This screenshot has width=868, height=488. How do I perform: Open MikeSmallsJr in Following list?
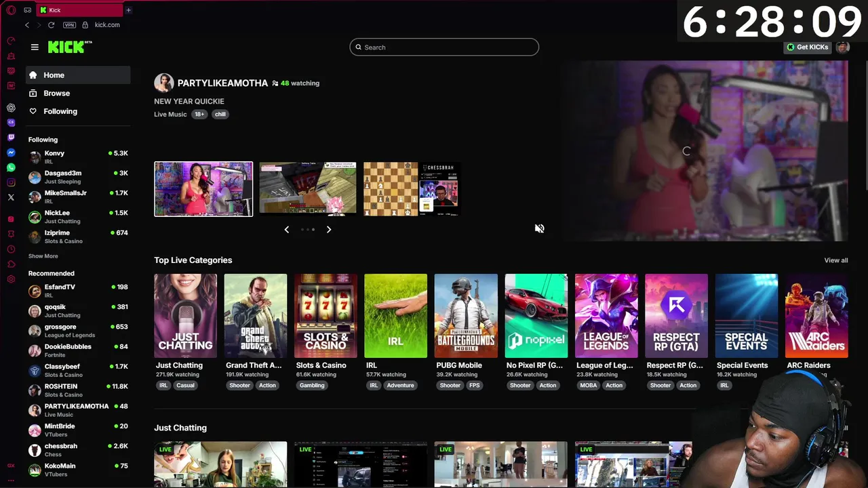point(78,197)
